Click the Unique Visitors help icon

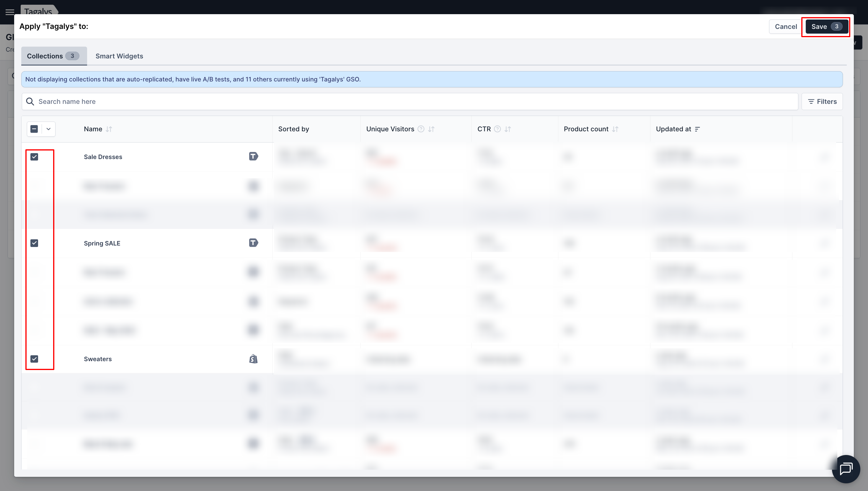421,129
